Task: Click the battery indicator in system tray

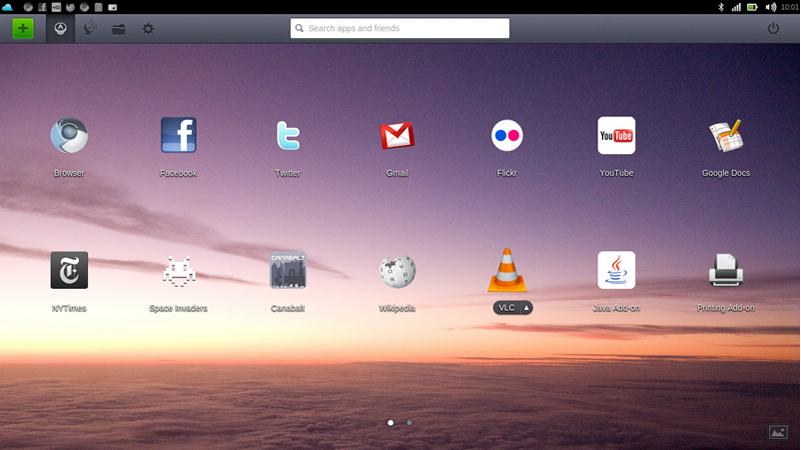Action: click(752, 7)
